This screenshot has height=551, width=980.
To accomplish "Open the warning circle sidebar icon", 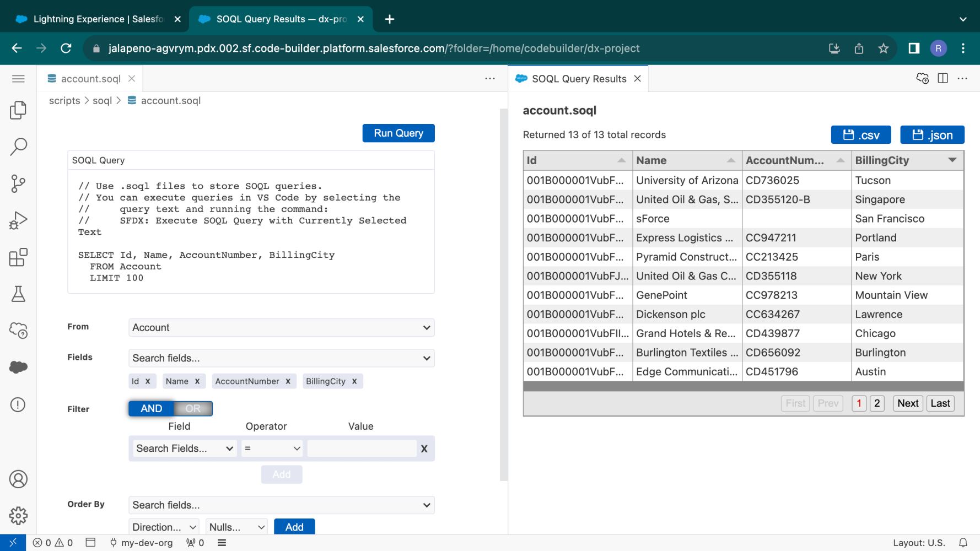I will click(18, 404).
